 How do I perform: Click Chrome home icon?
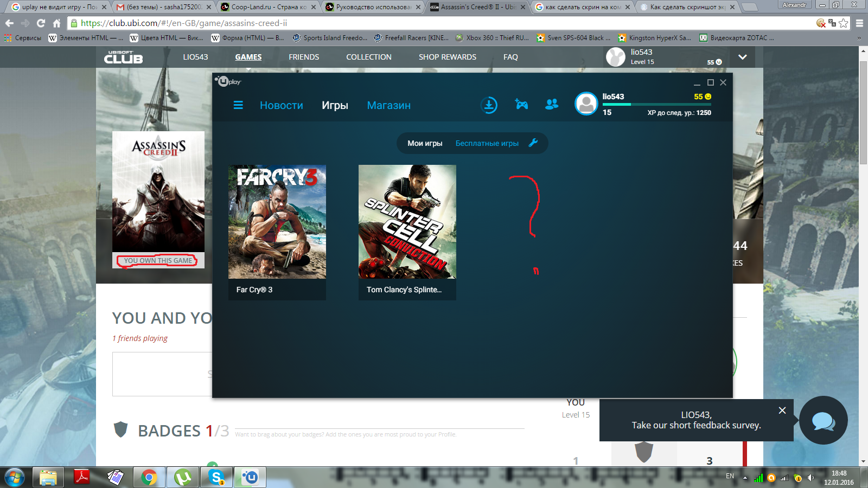pyautogui.click(x=56, y=23)
